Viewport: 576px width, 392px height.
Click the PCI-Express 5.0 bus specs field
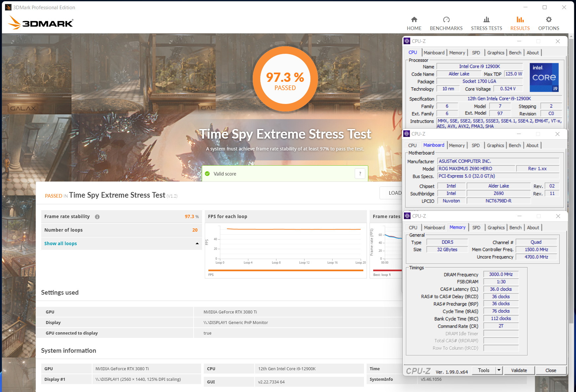pos(498,176)
